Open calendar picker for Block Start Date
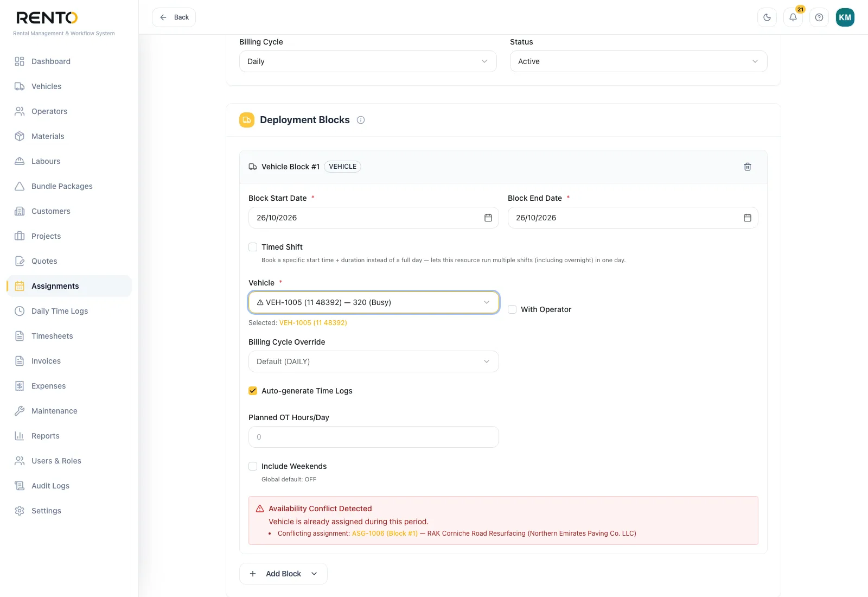 [488, 218]
